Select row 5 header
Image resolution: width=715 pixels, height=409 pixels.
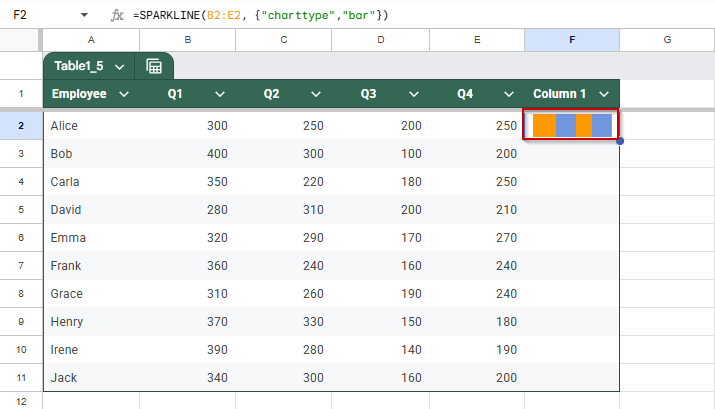(x=21, y=210)
